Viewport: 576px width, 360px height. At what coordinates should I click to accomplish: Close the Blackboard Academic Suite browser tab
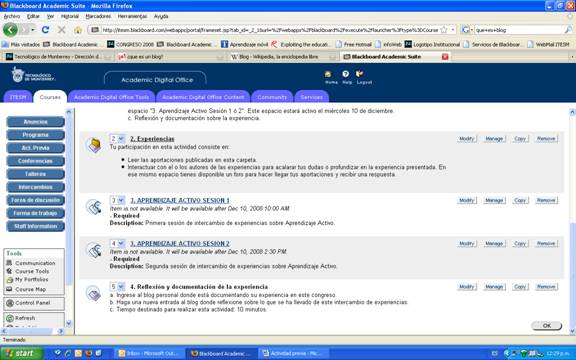tap(445, 57)
